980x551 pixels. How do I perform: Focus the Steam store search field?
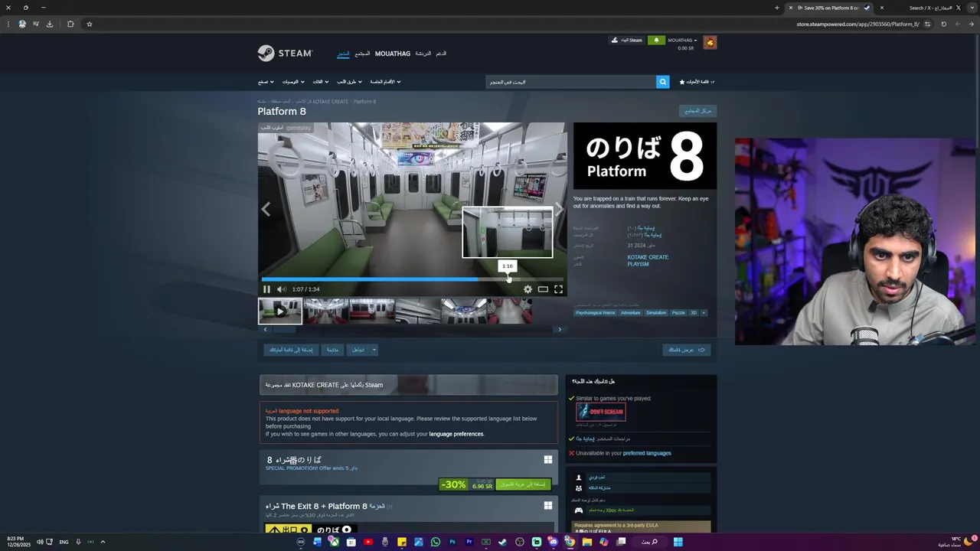(570, 82)
